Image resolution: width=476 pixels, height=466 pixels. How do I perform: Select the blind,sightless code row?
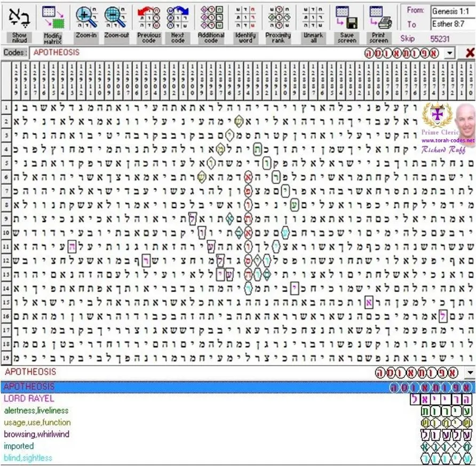click(x=237, y=458)
